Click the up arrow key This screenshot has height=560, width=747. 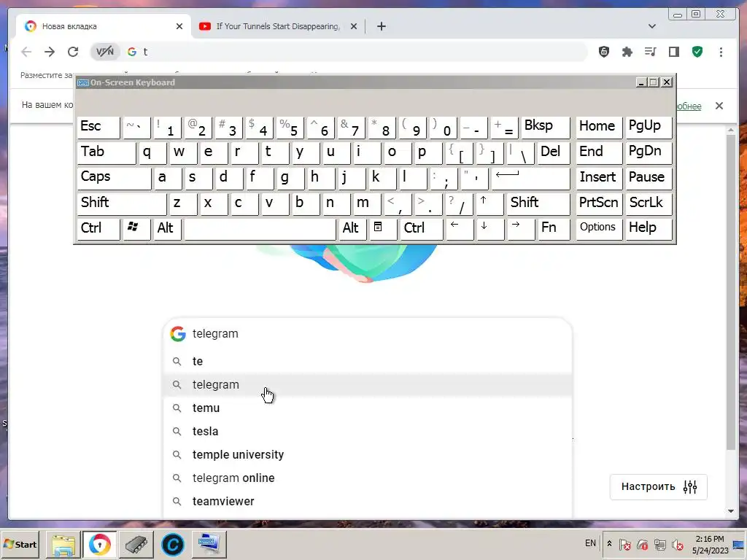490,203
